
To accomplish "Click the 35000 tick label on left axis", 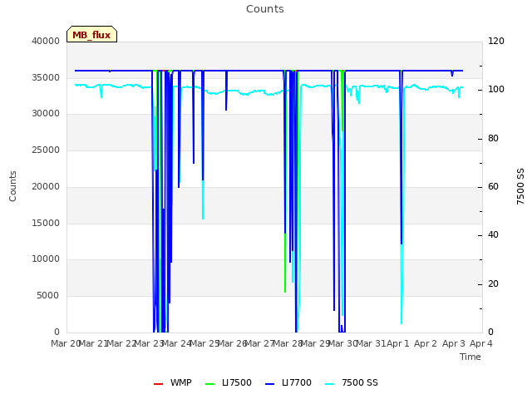I will (46, 77).
